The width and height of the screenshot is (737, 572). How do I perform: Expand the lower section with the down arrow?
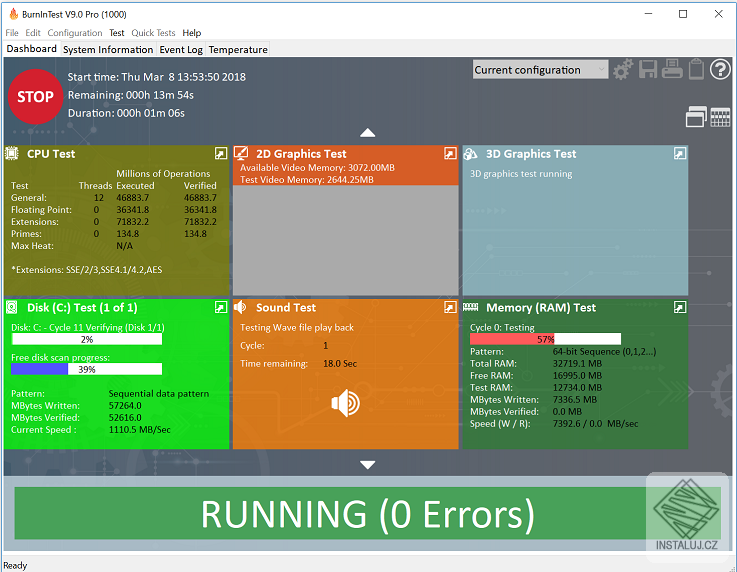pos(368,465)
